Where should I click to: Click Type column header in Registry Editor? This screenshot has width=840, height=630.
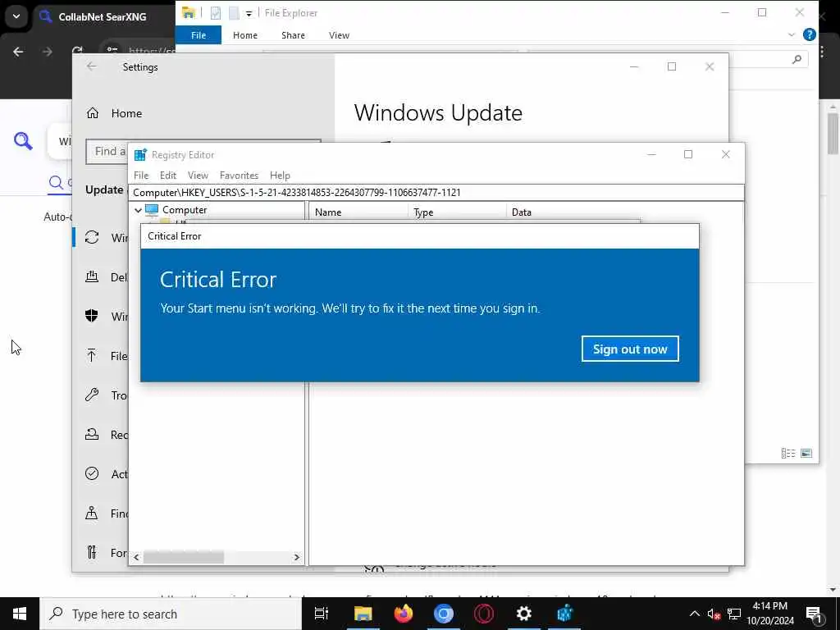point(457,212)
